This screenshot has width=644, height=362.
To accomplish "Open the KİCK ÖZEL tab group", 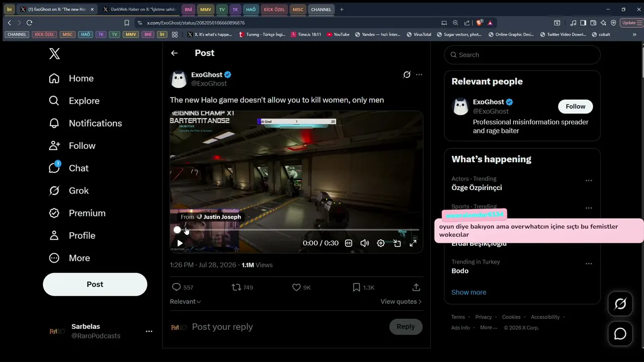I will click(274, 10).
